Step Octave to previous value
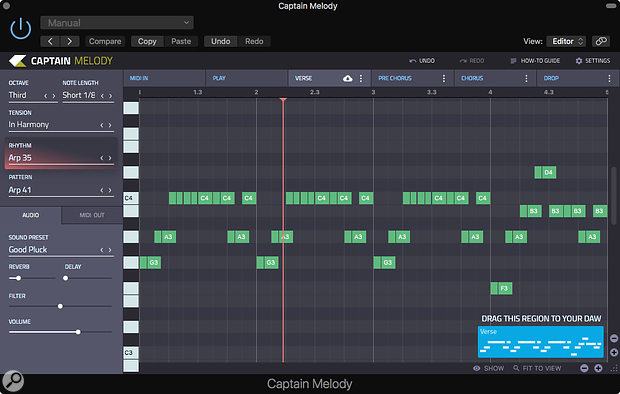The height and width of the screenshot is (394, 620). 45,96
